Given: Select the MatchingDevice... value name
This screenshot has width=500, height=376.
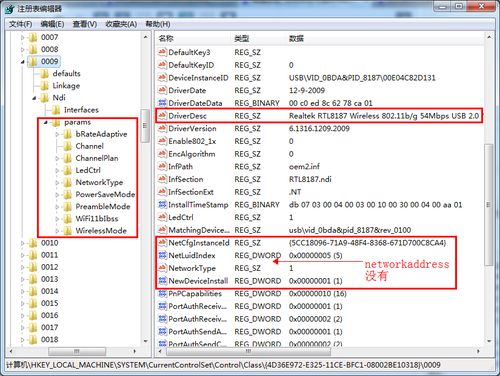Looking at the screenshot, I should pos(199,230).
